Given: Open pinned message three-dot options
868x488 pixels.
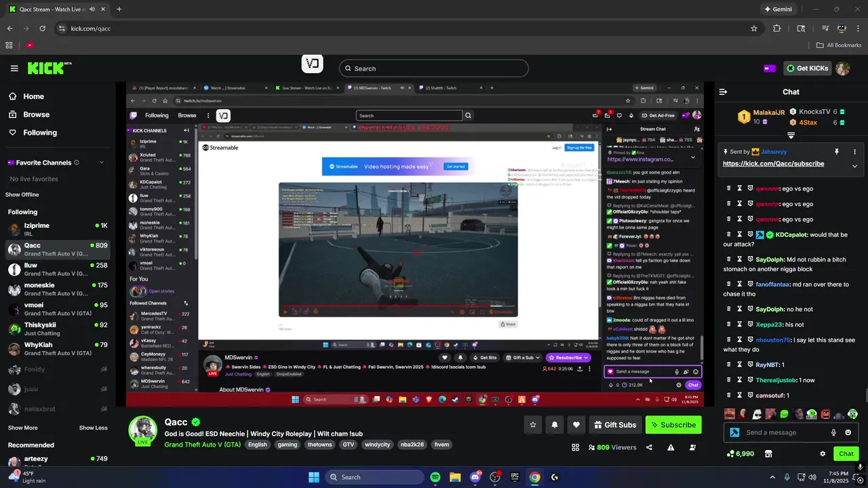Looking at the screenshot, I should click(x=854, y=152).
